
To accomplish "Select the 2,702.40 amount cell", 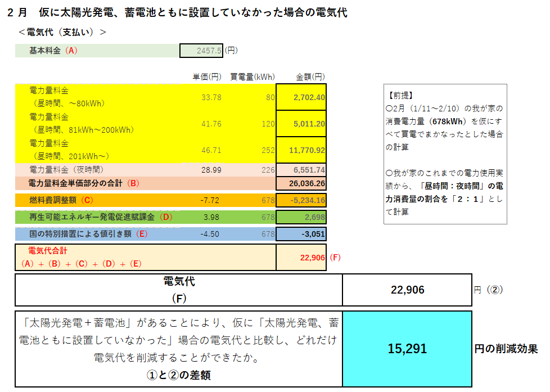I will pos(301,97).
